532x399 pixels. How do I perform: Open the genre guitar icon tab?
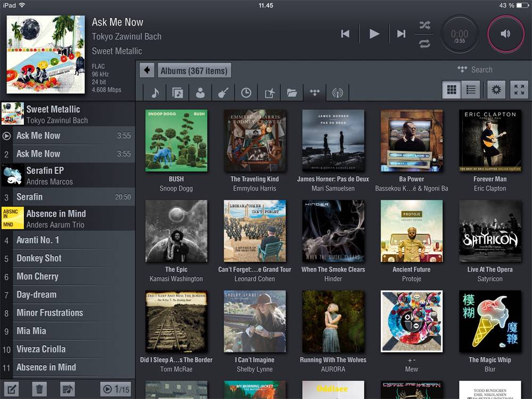pyautogui.click(x=223, y=92)
